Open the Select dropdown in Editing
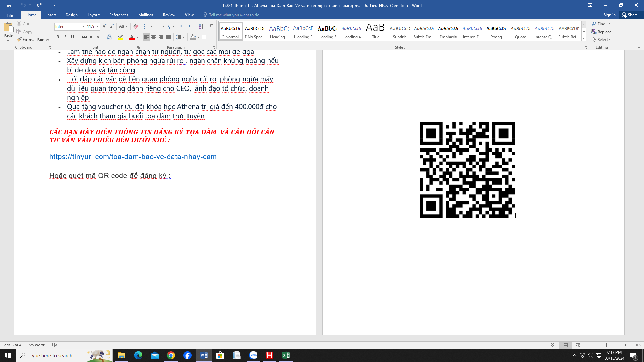644x362 pixels. pos(602,39)
